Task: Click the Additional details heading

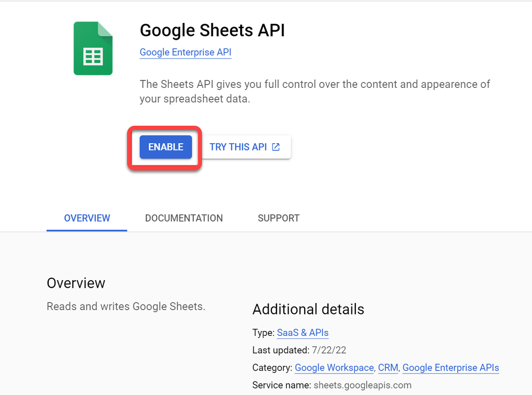Action: coord(308,310)
